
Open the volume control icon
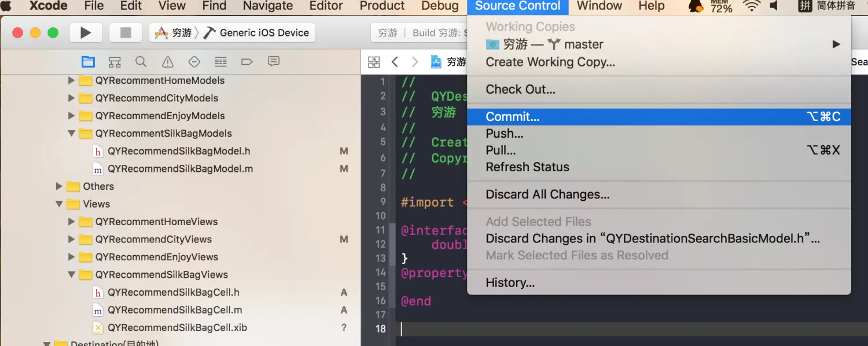pyautogui.click(x=774, y=6)
